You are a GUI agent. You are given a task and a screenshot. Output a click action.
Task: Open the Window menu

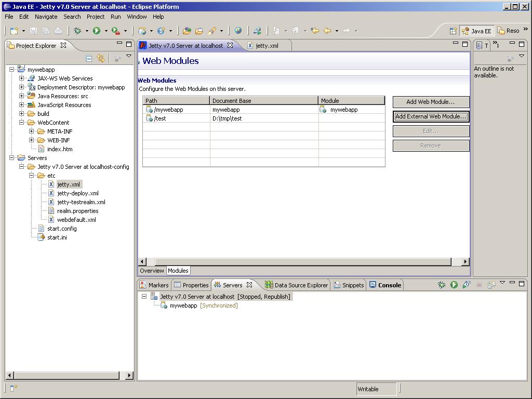(137, 17)
